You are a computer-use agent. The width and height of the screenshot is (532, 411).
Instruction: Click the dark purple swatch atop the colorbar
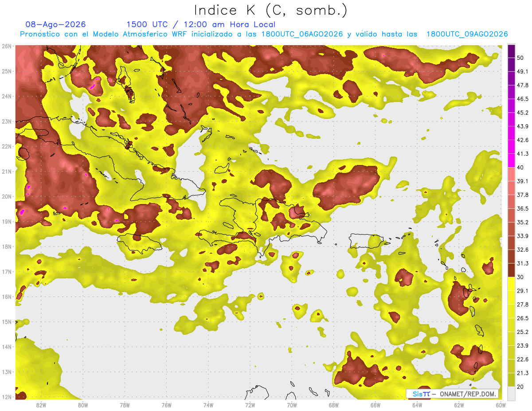tap(511, 51)
